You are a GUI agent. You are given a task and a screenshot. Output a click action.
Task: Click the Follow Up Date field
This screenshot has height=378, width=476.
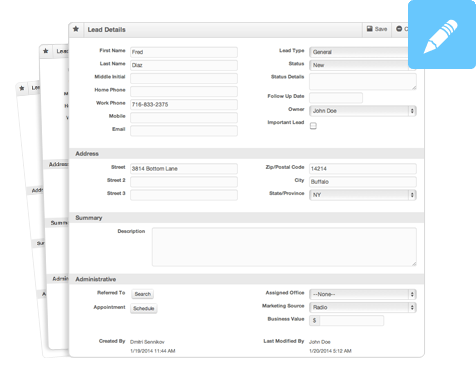click(336, 98)
